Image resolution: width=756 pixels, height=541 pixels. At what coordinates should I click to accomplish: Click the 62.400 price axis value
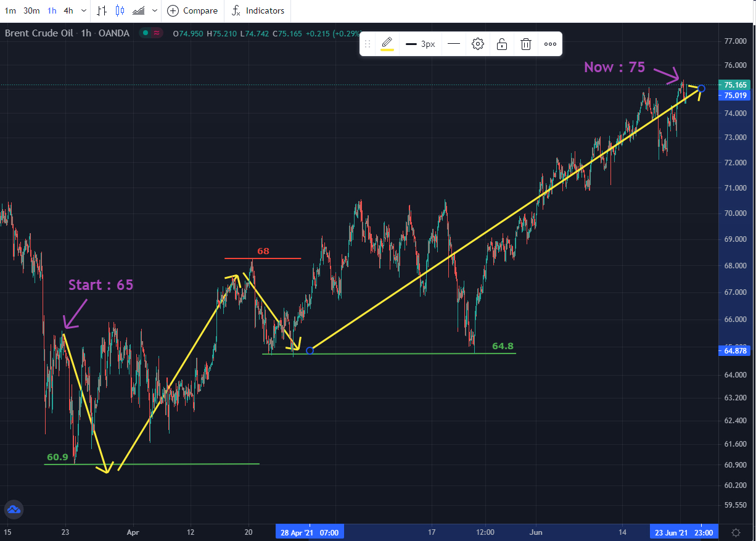click(736, 421)
